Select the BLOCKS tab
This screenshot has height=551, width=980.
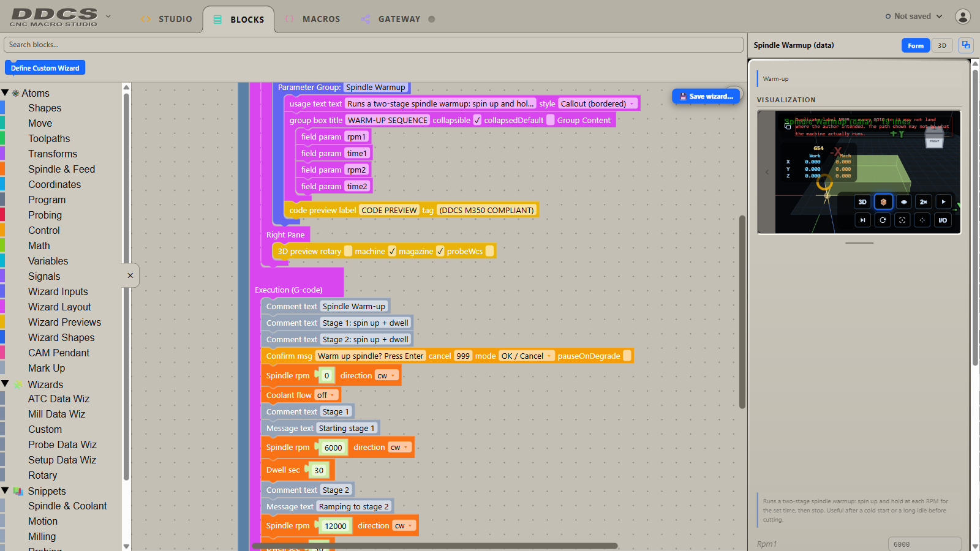[x=238, y=19]
